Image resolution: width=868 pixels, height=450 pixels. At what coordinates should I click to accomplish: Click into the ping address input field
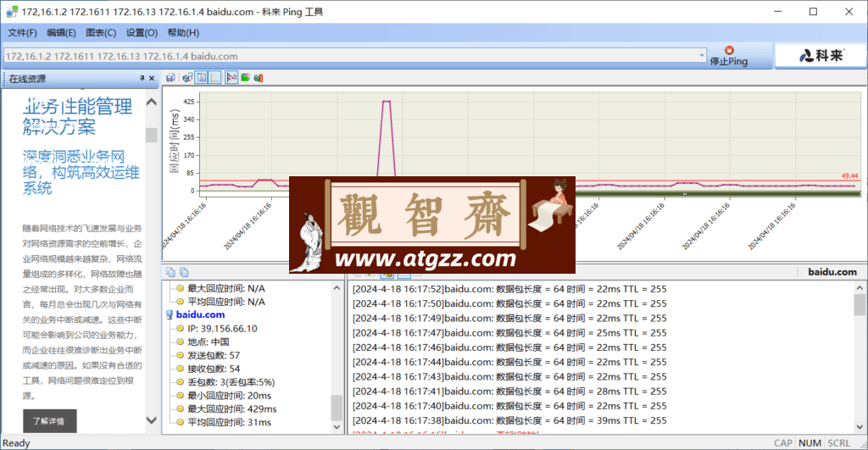(x=350, y=56)
